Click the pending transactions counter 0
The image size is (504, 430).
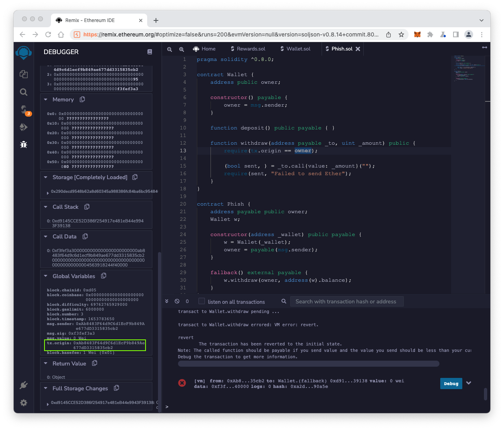187,301
